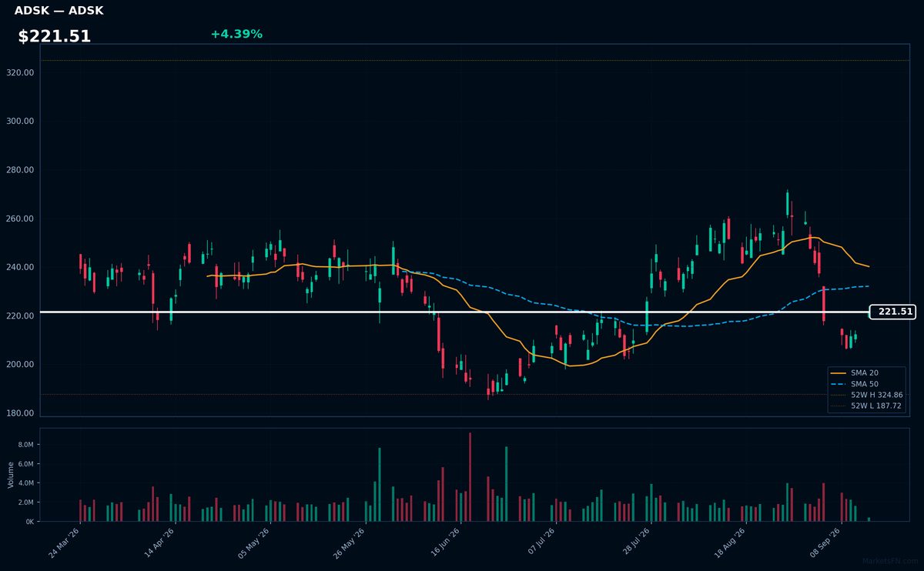Click the 6.0M volume axis label
The width and height of the screenshot is (924, 571).
pyautogui.click(x=26, y=464)
